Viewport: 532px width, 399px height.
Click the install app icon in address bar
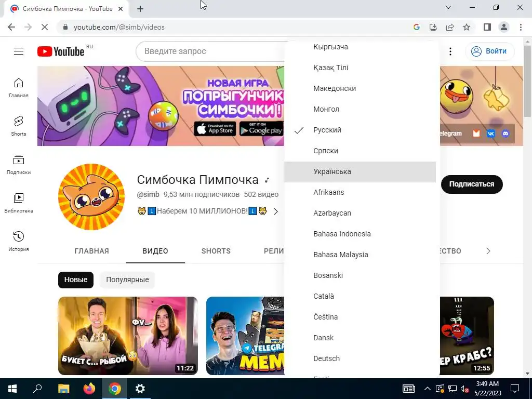433,27
